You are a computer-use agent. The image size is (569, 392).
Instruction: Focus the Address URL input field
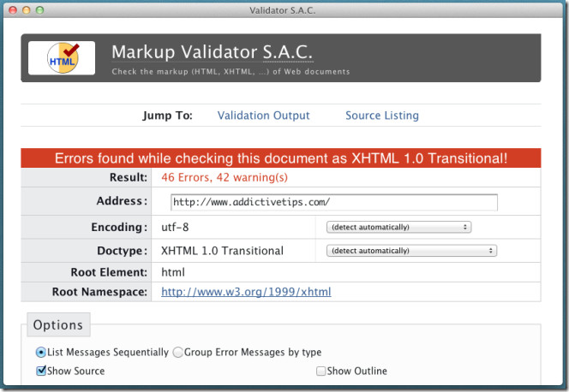point(334,202)
